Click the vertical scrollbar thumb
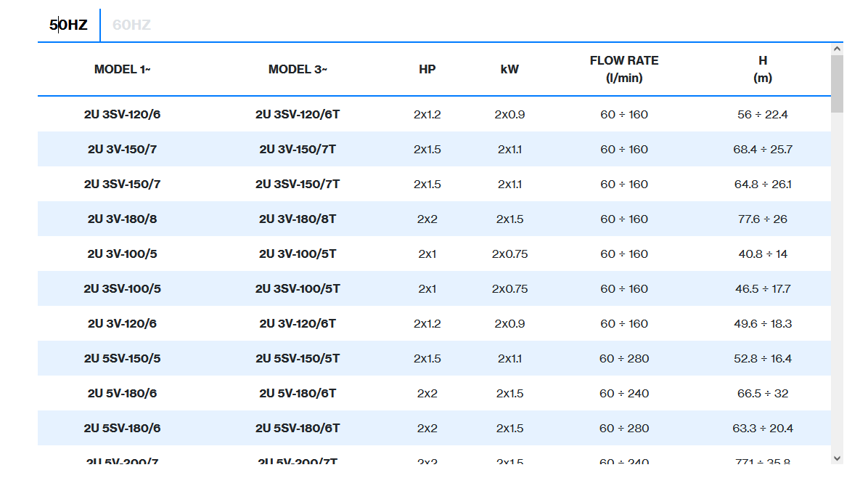The height and width of the screenshot is (478, 868). coord(837,84)
